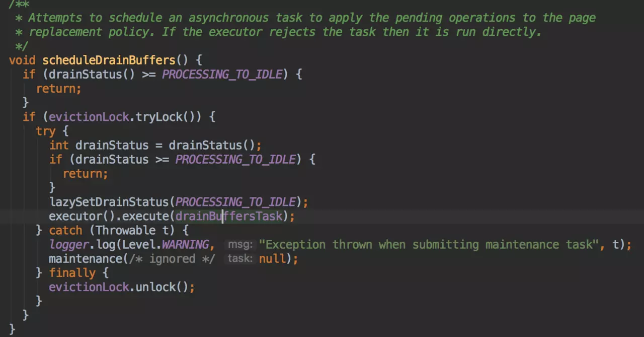Click the second return statement inside try
Viewport: 644px width, 337px height.
pyautogui.click(x=85, y=174)
